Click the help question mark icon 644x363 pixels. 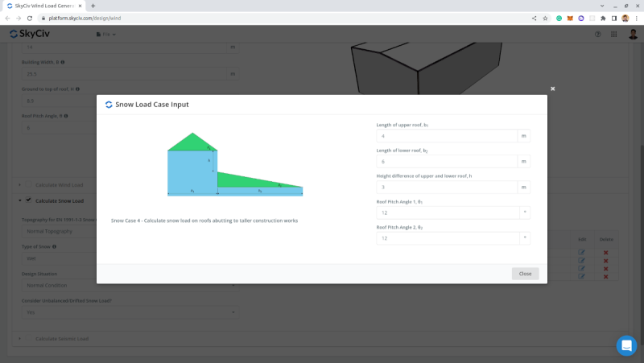coord(597,35)
